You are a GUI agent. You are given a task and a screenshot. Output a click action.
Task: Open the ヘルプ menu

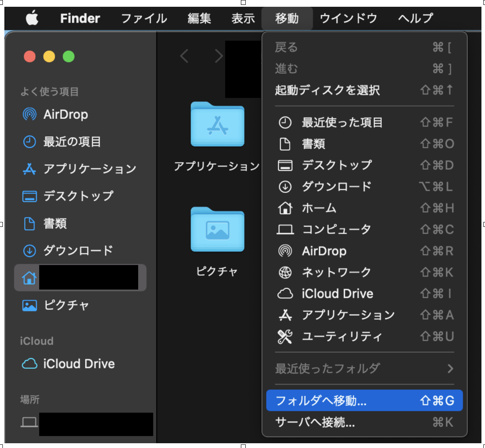[415, 19]
